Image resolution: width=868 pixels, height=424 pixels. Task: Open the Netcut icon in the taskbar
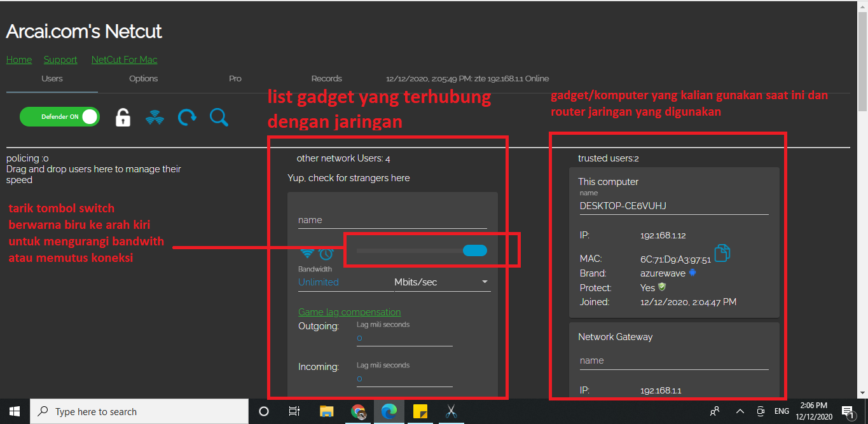click(x=451, y=411)
